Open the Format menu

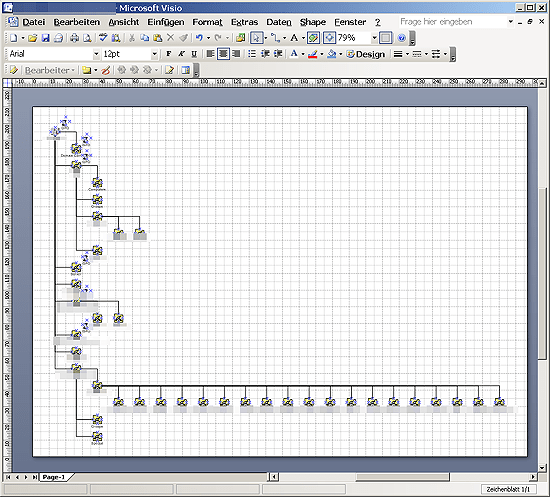coord(207,22)
